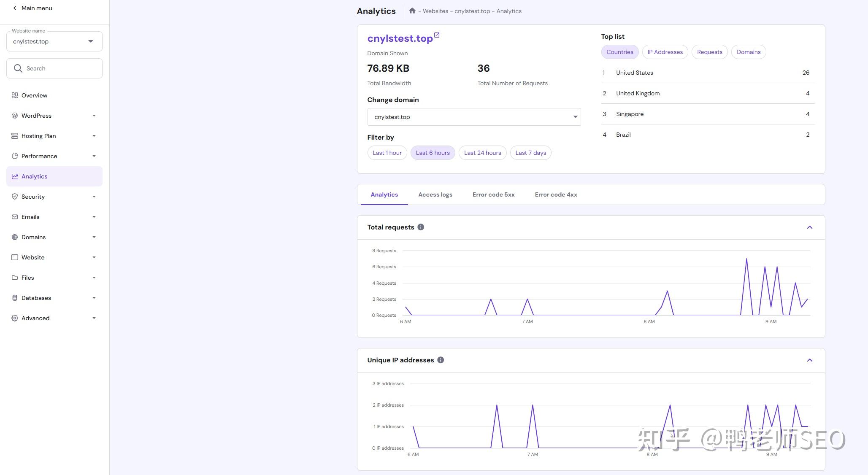This screenshot has width=868, height=475.
Task: Switch top list to IP Addresses
Action: (x=665, y=52)
